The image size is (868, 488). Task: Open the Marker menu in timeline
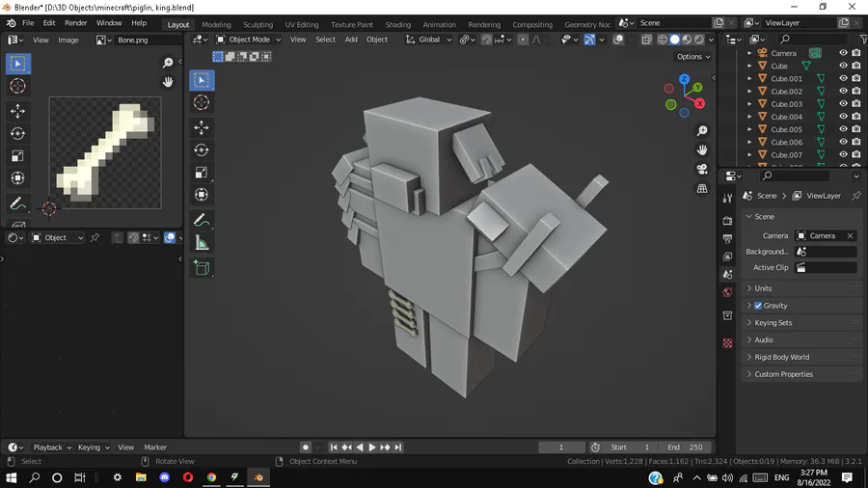(x=155, y=447)
